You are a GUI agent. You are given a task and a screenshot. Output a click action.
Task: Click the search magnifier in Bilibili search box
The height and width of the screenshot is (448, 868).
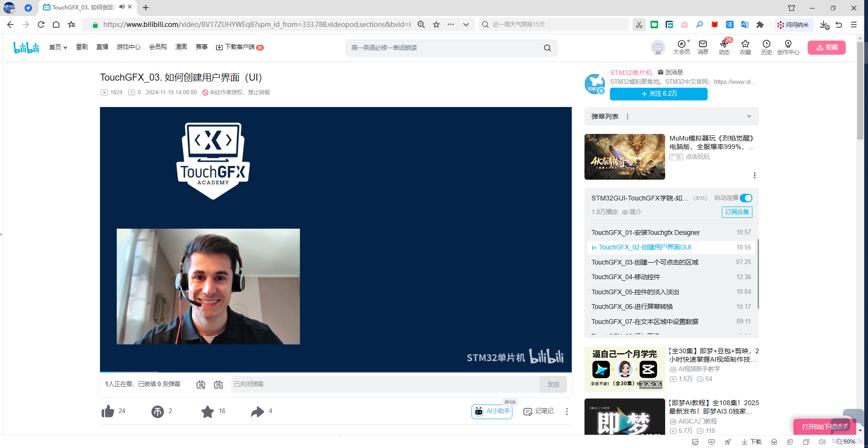pos(547,48)
